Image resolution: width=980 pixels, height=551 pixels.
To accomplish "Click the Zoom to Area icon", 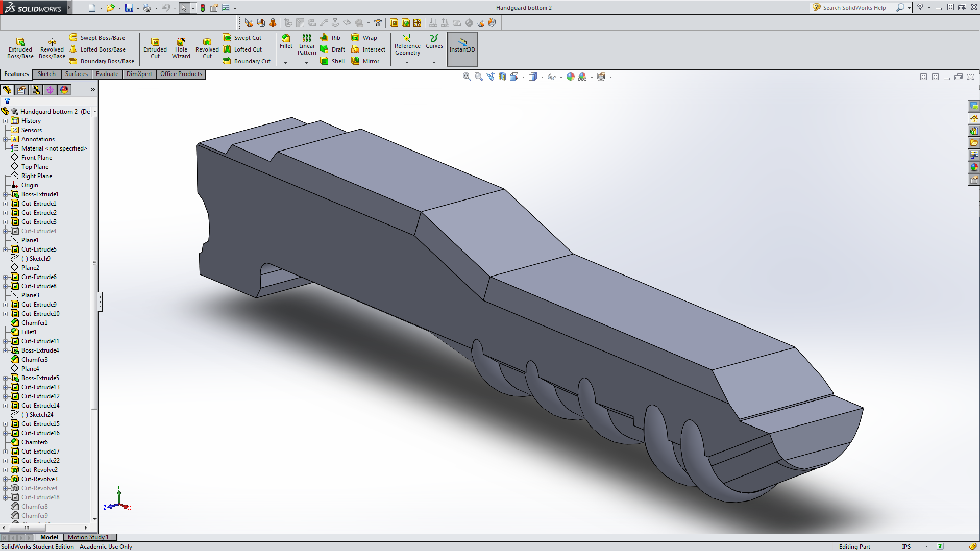I will [478, 77].
